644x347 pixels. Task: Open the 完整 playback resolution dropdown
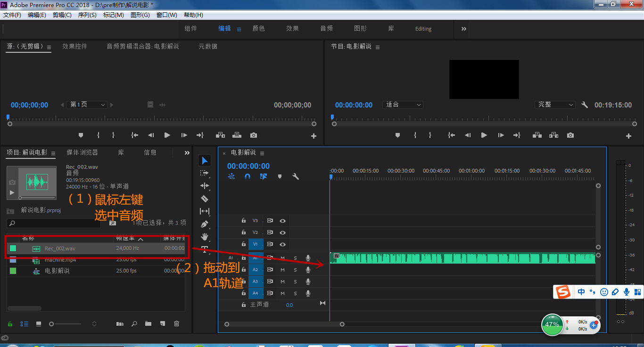pos(555,104)
